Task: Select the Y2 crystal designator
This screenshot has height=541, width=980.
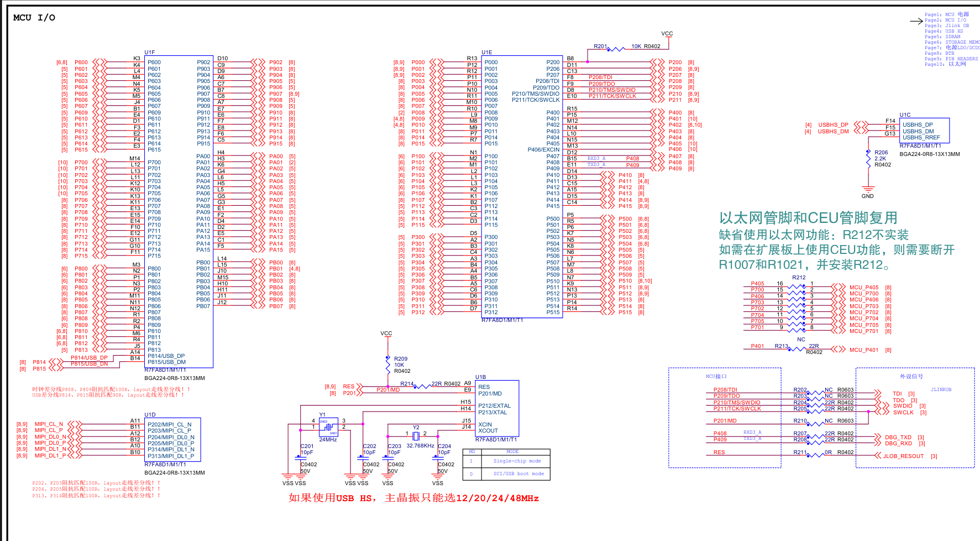Action: (416, 427)
